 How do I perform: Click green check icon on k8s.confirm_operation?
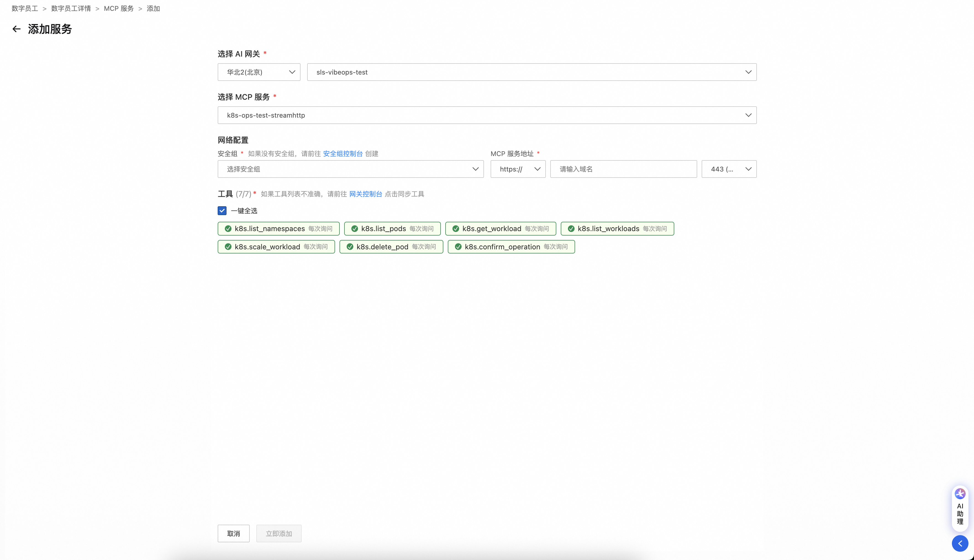coord(458,247)
